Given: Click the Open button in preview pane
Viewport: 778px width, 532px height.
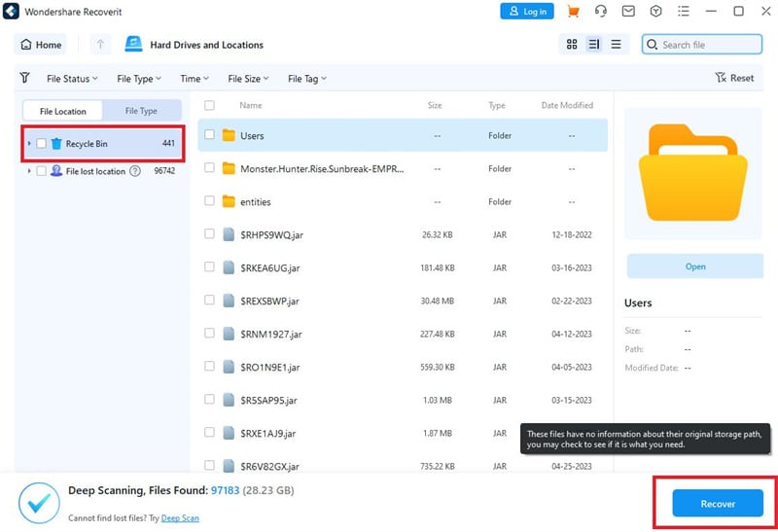Looking at the screenshot, I should pyautogui.click(x=695, y=266).
